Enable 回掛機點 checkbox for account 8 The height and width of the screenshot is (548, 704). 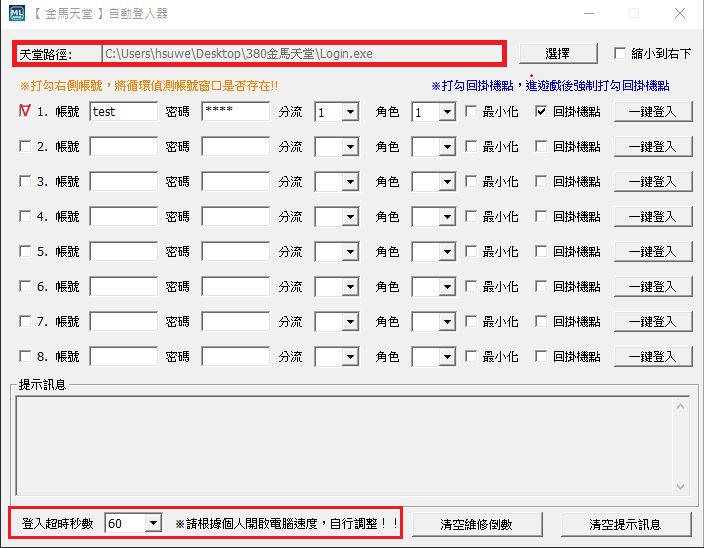[541, 356]
